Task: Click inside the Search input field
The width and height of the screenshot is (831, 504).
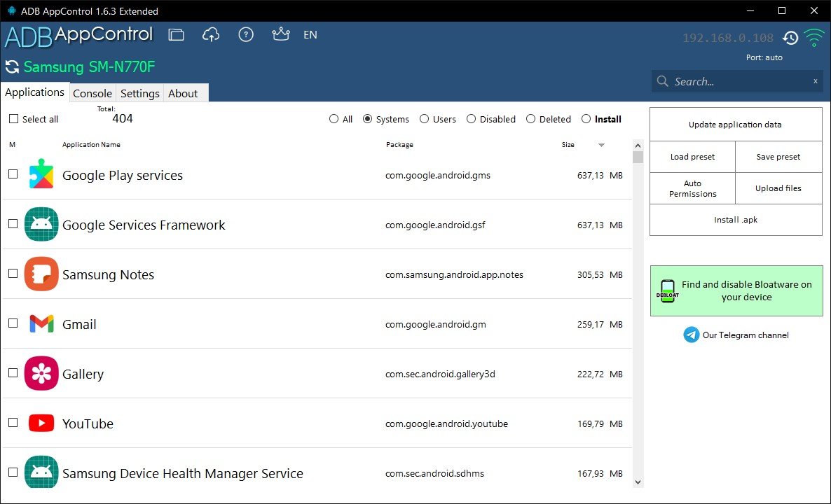Action: (x=738, y=81)
